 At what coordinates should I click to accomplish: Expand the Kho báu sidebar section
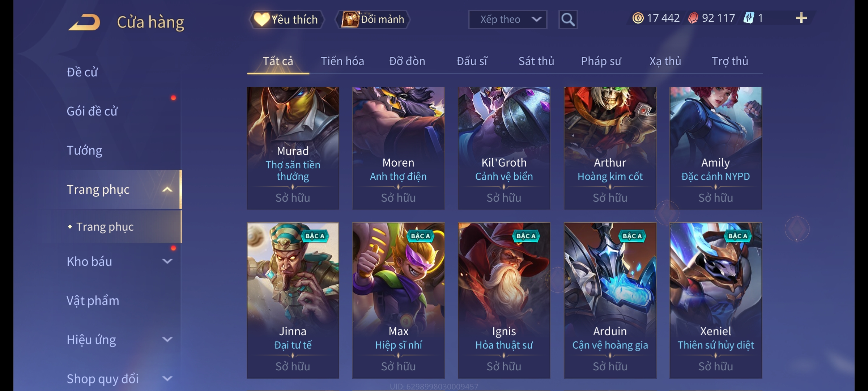tap(167, 261)
